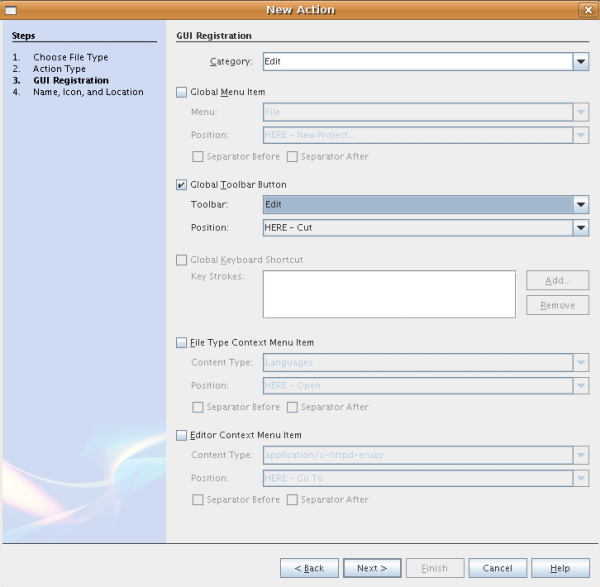The height and width of the screenshot is (587, 600).
Task: Toggle Separator Before under Editor Context Menu
Action: coord(197,500)
